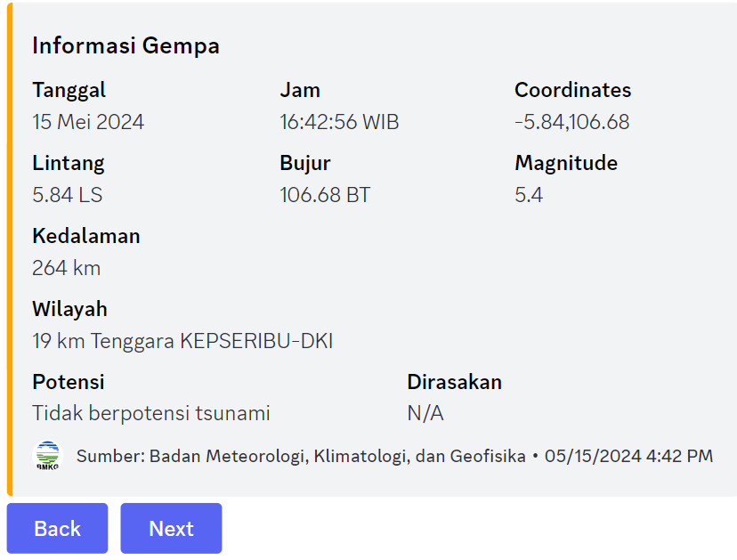Viewport: 737px width, 560px height.
Task: Click the Kedalaman heading
Action: (x=86, y=236)
